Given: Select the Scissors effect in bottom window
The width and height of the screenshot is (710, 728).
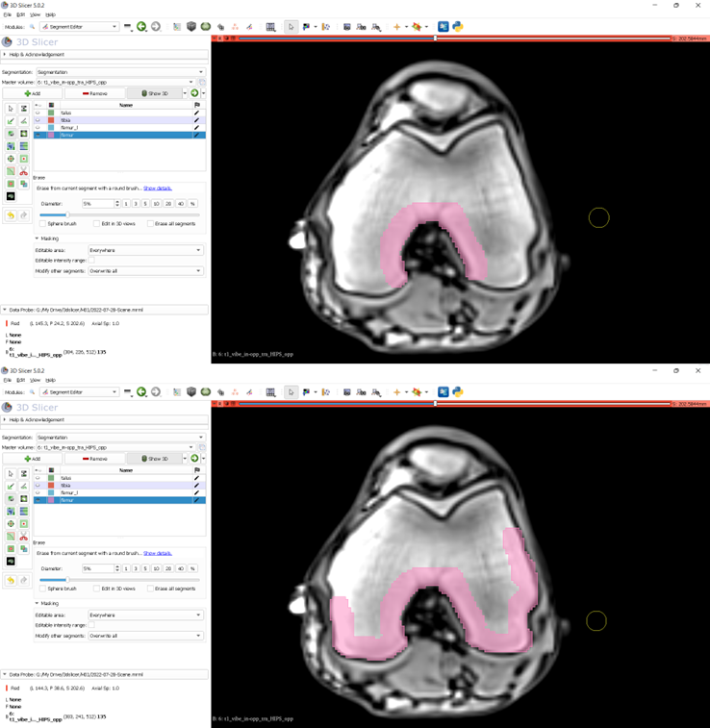Looking at the screenshot, I should click(x=24, y=537).
